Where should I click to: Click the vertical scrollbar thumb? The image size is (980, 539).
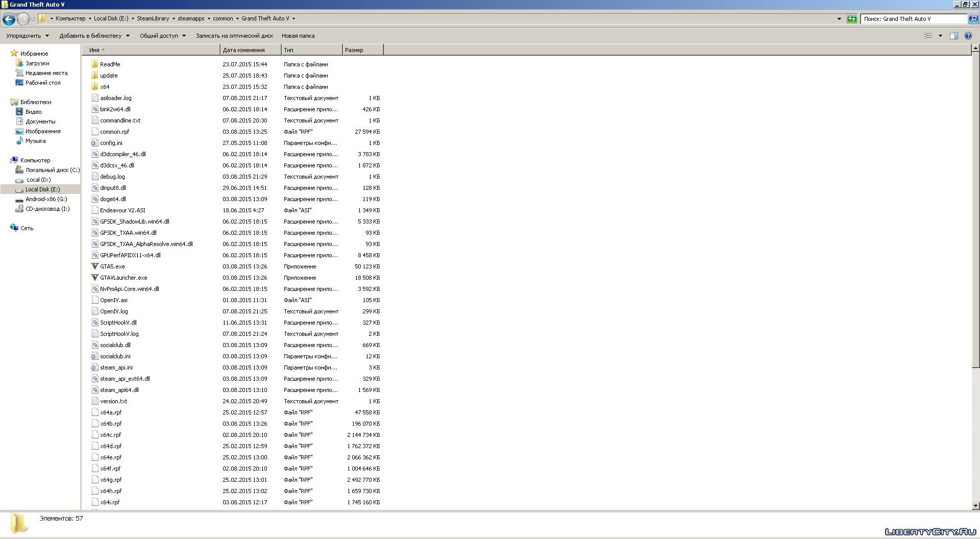[975, 210]
